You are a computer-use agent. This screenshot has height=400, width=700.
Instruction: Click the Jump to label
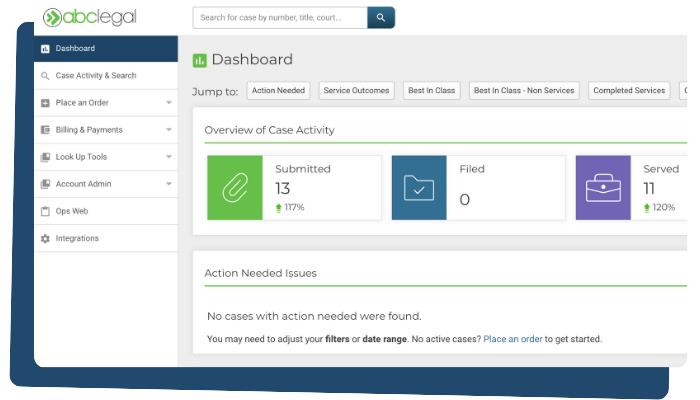click(215, 92)
